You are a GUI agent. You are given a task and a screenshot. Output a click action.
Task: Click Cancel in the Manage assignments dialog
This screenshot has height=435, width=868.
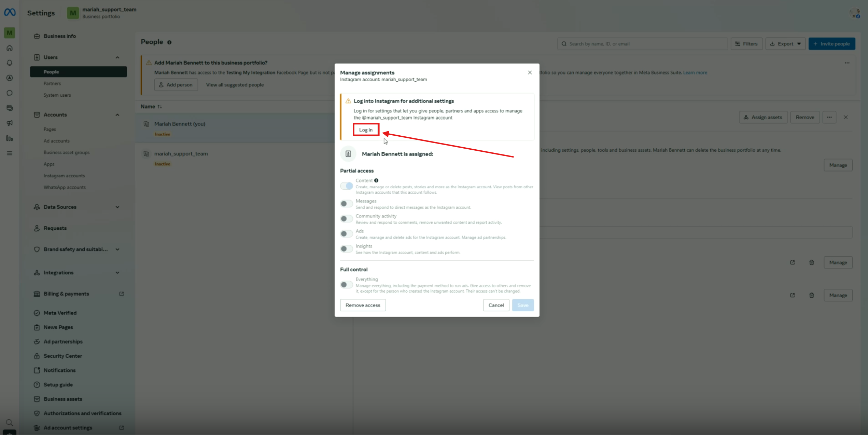[496, 305]
